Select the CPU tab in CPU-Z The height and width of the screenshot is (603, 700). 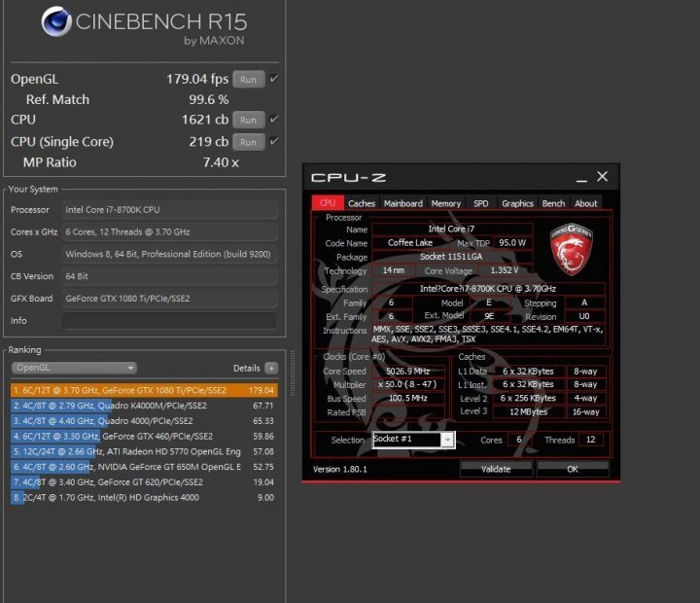tap(328, 203)
